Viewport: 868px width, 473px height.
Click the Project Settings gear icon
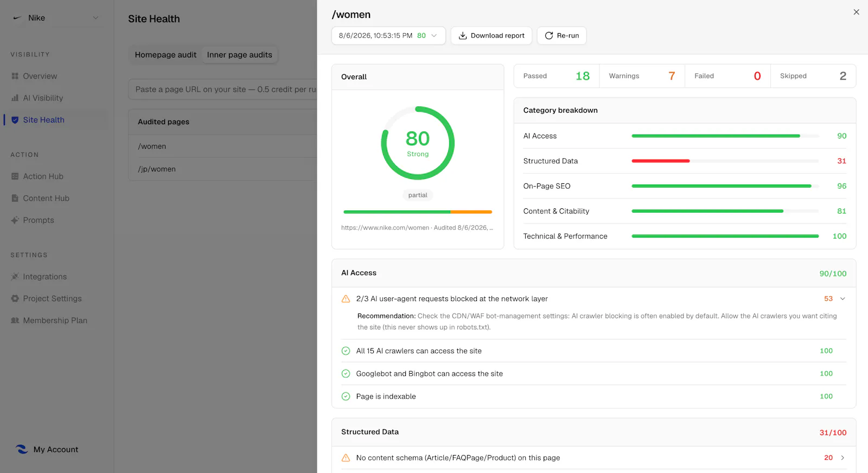click(x=15, y=298)
